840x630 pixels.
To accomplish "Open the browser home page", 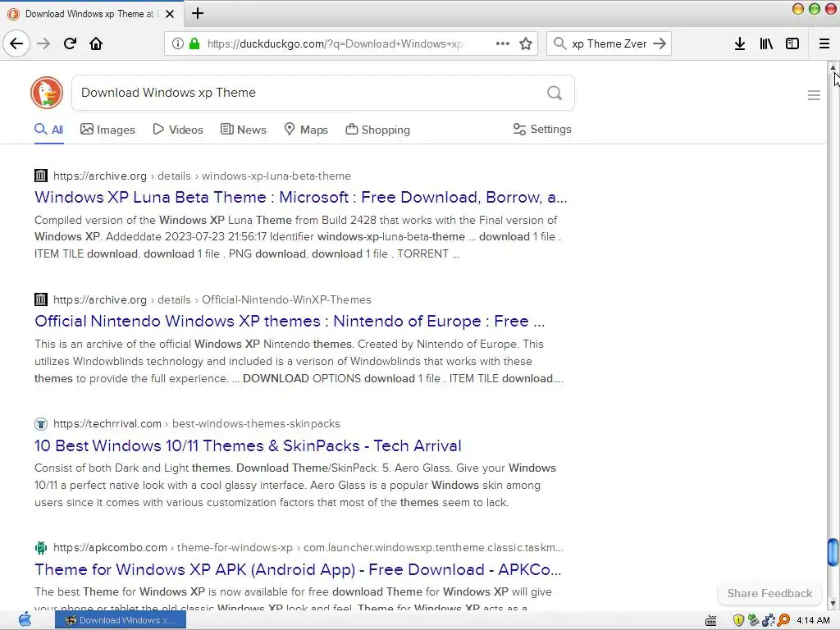I will point(96,43).
